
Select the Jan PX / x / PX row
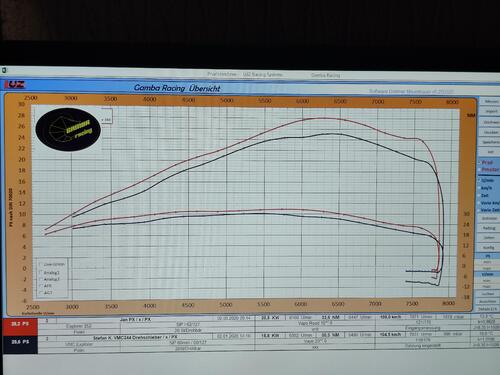tap(135, 319)
